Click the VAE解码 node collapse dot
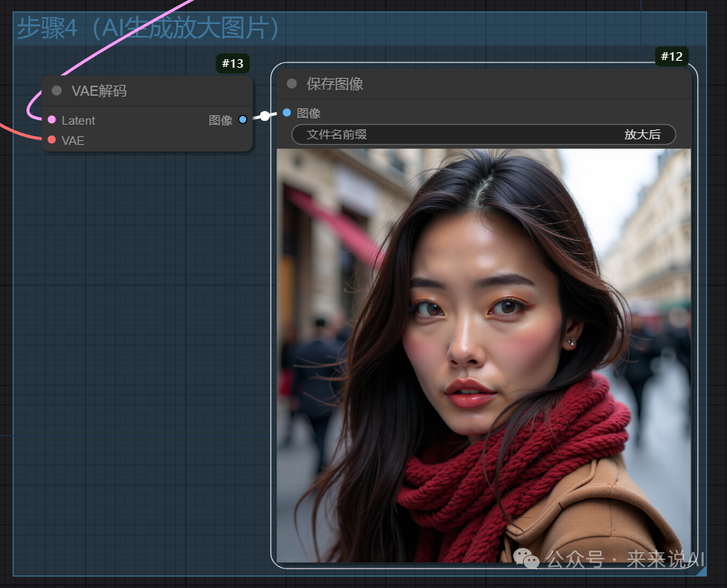 57,90
